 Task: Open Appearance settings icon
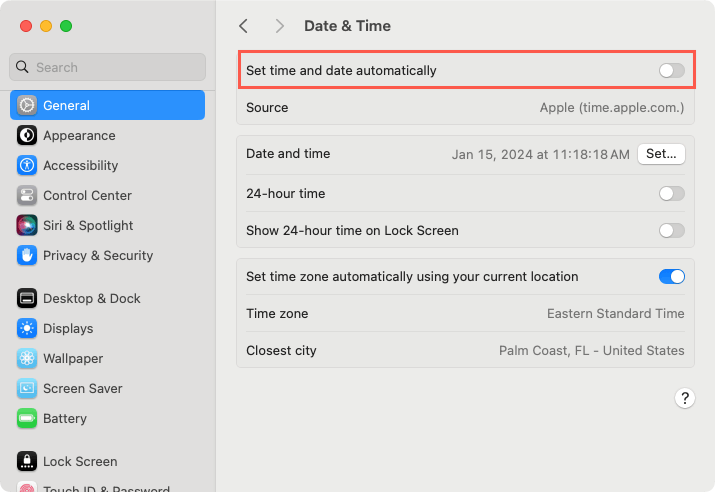point(27,135)
